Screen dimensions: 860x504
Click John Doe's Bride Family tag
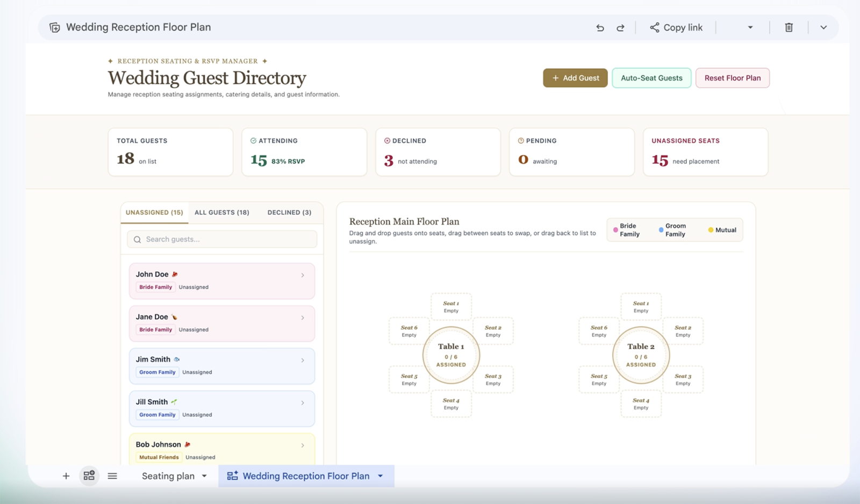(x=155, y=287)
